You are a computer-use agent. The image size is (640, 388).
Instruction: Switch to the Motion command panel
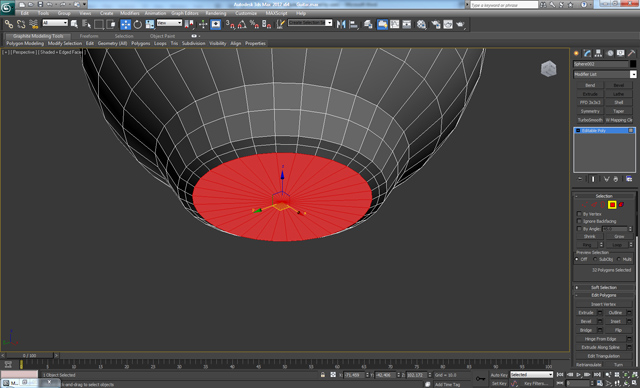pyautogui.click(x=610, y=53)
